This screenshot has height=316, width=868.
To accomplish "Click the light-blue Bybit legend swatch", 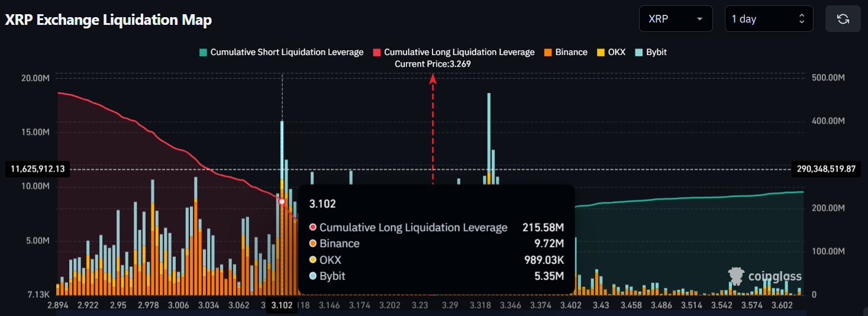I will pyautogui.click(x=638, y=52).
